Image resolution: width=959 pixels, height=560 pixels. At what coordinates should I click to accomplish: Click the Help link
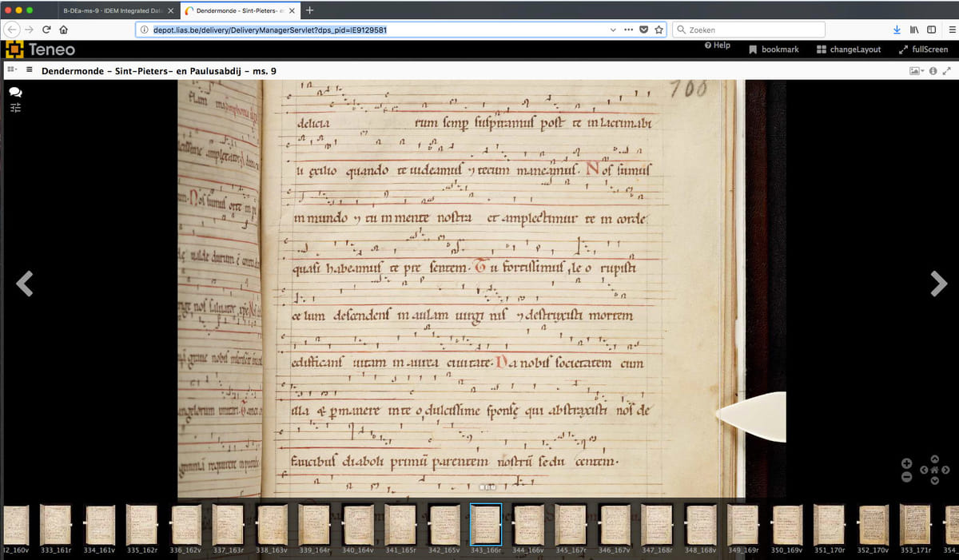717,46
